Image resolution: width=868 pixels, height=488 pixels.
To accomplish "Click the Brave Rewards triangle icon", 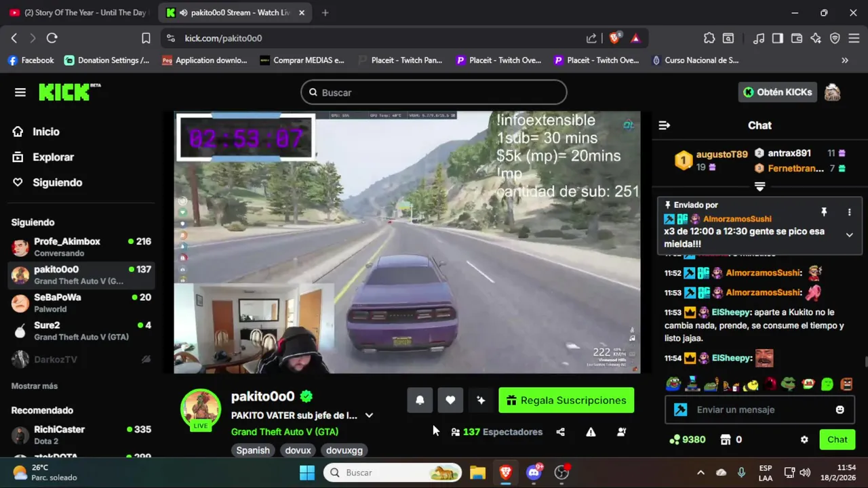I will point(635,38).
